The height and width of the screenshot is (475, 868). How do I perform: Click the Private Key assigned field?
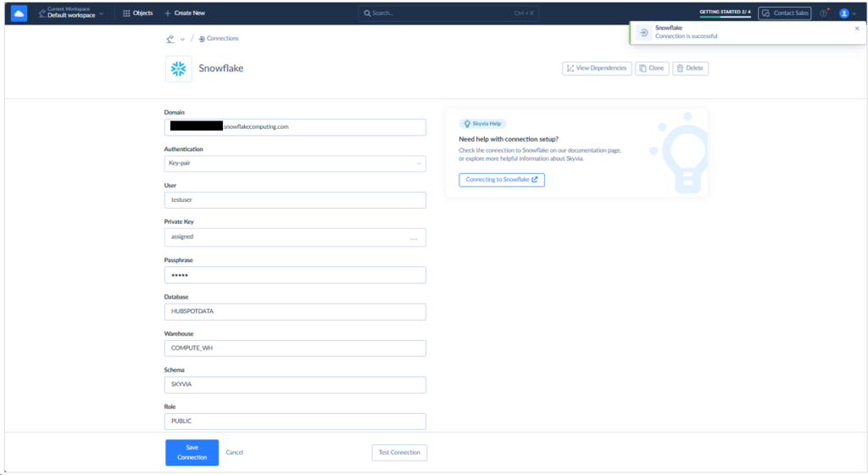pyautogui.click(x=295, y=237)
